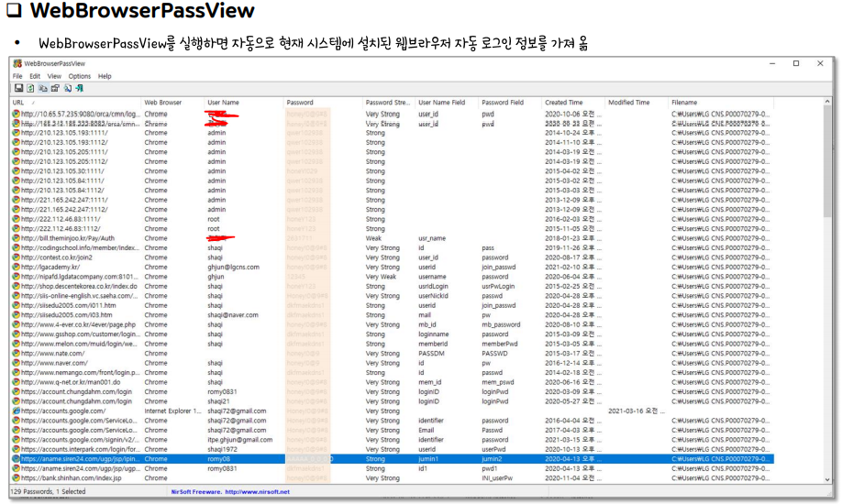
Task: Click the WebBrowserPassView title bar app icon
Action: point(17,63)
